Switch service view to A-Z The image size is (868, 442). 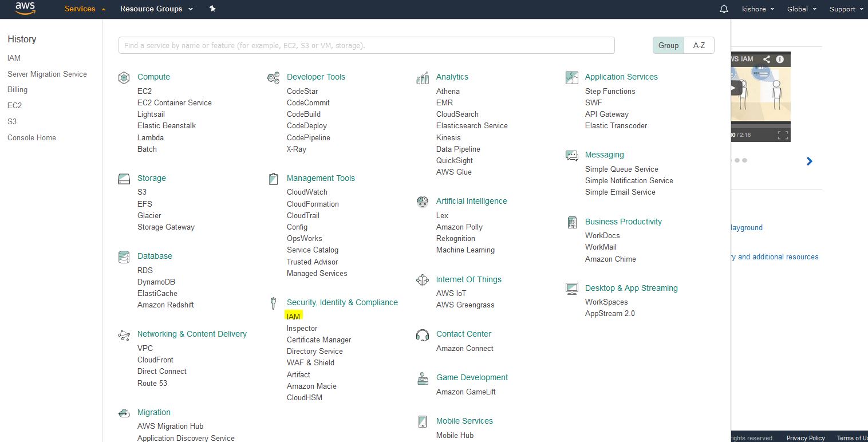(699, 45)
